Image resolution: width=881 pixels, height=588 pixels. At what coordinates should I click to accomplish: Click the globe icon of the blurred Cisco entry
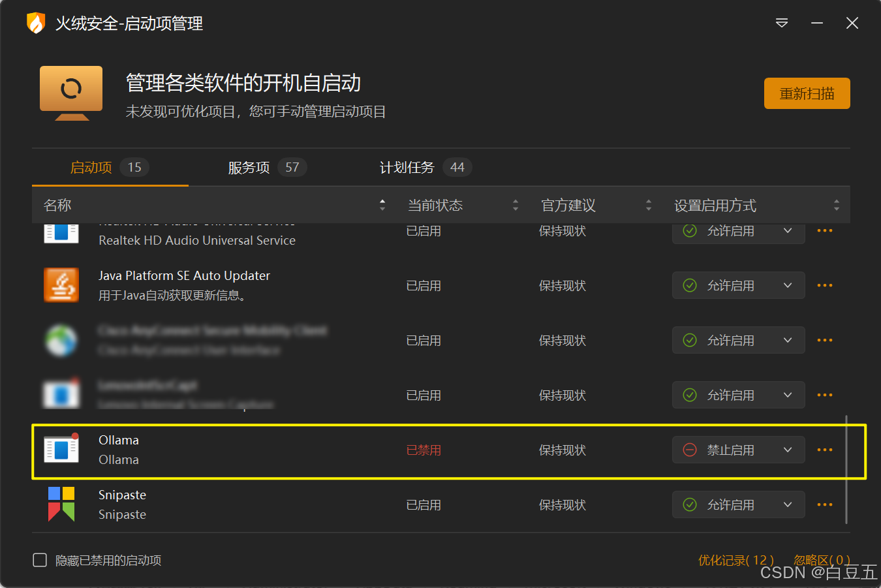(x=61, y=340)
